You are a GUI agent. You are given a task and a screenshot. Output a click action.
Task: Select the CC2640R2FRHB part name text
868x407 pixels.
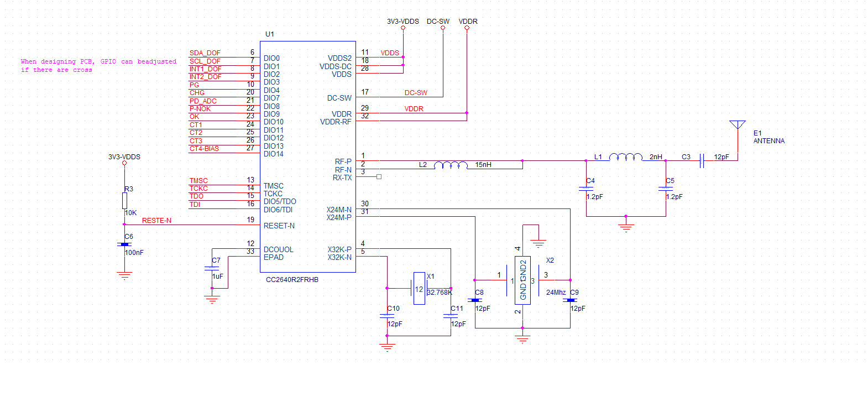point(292,280)
